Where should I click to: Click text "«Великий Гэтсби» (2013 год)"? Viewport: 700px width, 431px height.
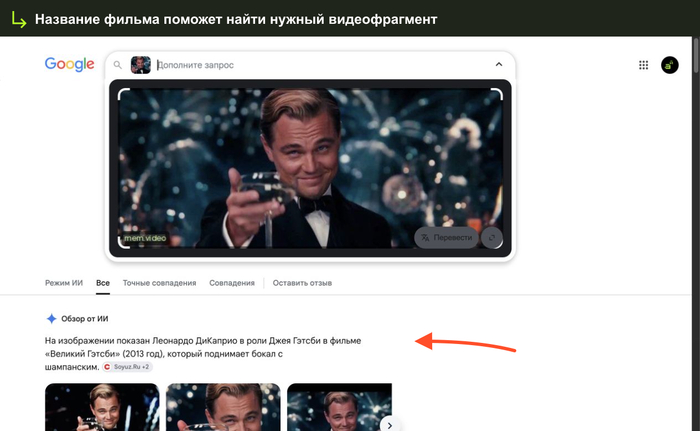[104, 354]
